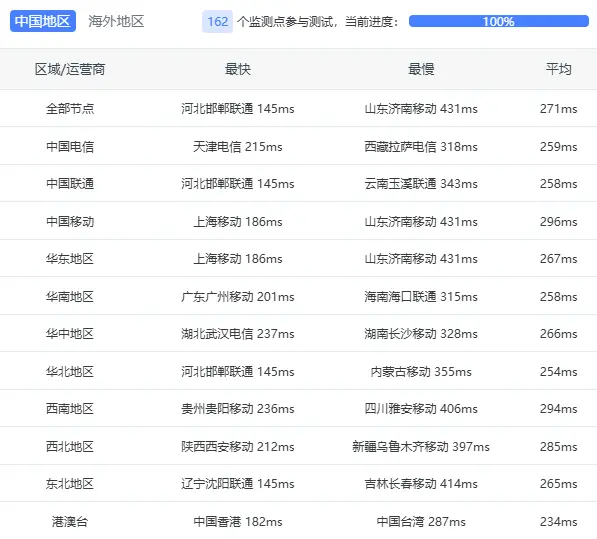Click 吉林长春移动 414ms cell
This screenshot has width=597, height=539.
tap(421, 484)
